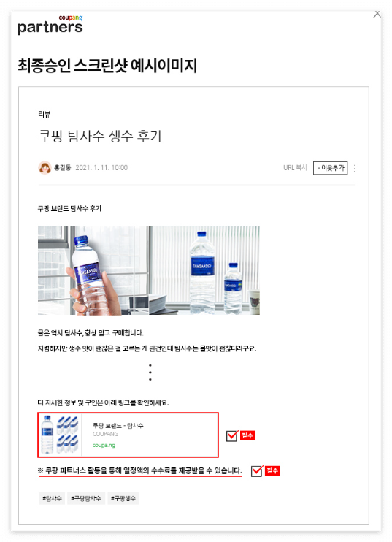Open the 쿠팡 브랜드 - 탐사수 link title
Screen dimensions: 392x542
(x=118, y=426)
